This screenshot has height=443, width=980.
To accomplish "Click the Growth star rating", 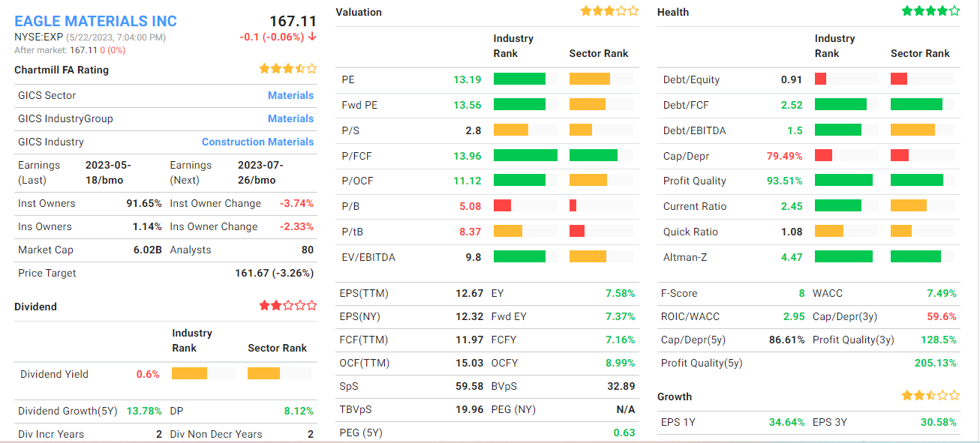I will [930, 396].
